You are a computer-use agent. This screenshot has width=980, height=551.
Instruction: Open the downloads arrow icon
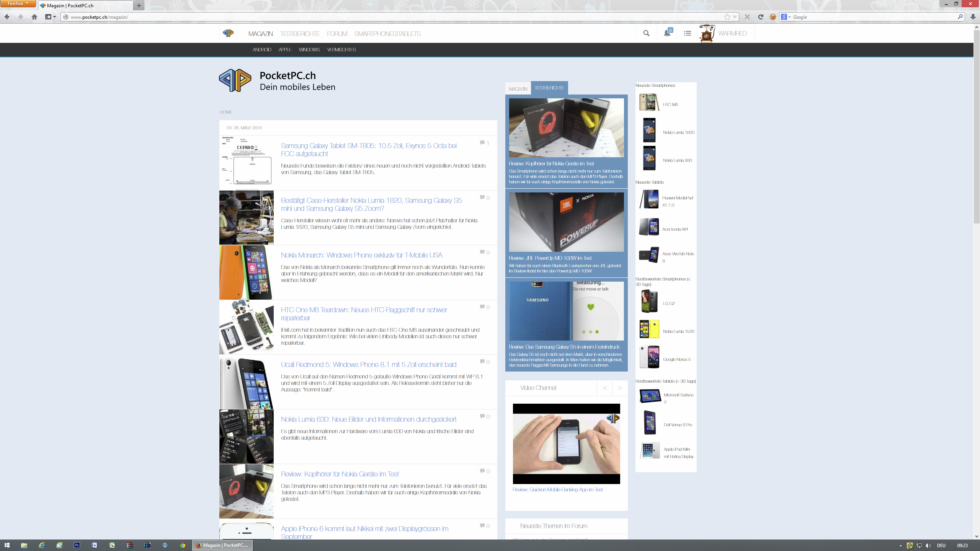pyautogui.click(x=973, y=17)
